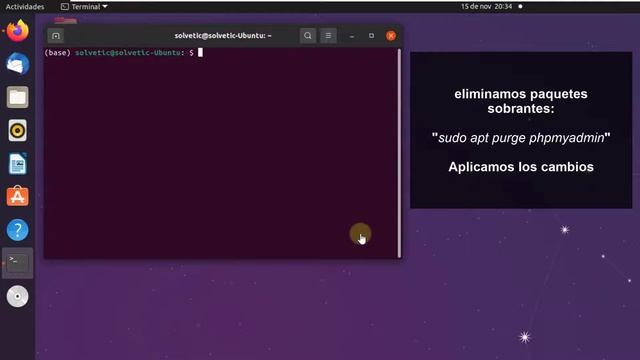Click the terminal vertical scrollbar
The width and height of the screenshot is (640, 360).
[399, 153]
